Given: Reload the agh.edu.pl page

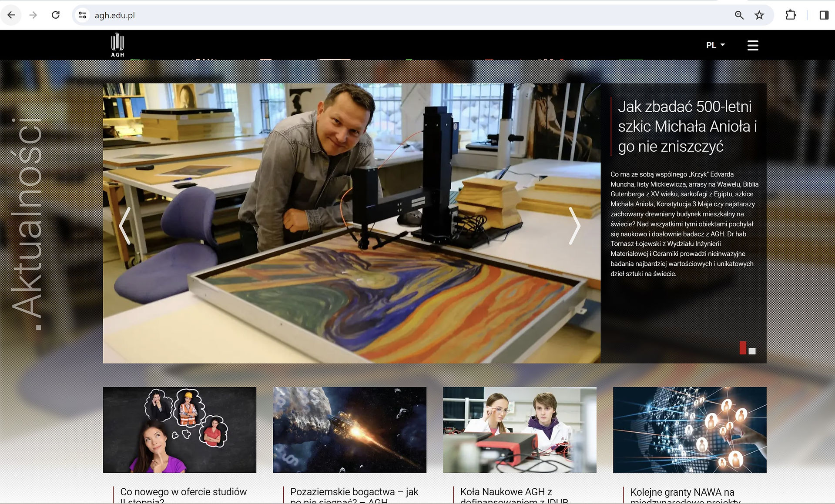Looking at the screenshot, I should coord(56,15).
